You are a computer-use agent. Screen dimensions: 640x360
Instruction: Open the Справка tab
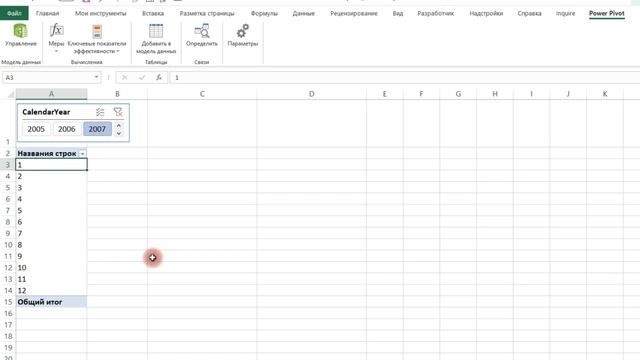(x=529, y=13)
